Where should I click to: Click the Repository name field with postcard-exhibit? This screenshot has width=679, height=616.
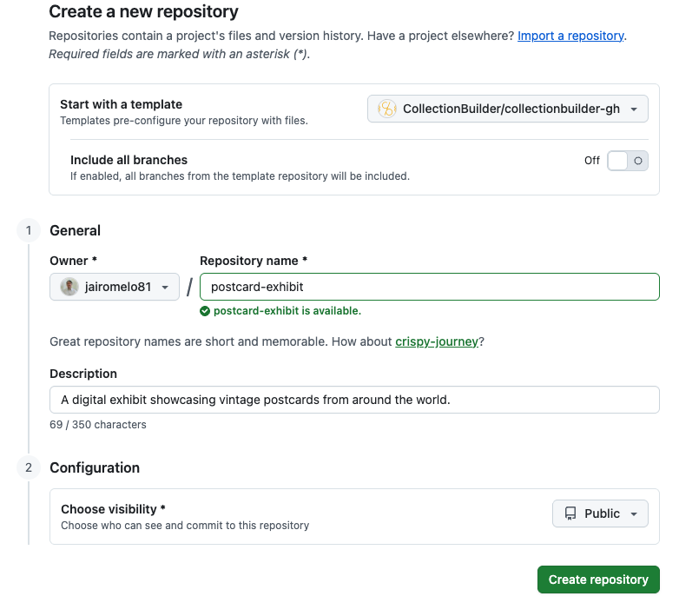coord(429,287)
